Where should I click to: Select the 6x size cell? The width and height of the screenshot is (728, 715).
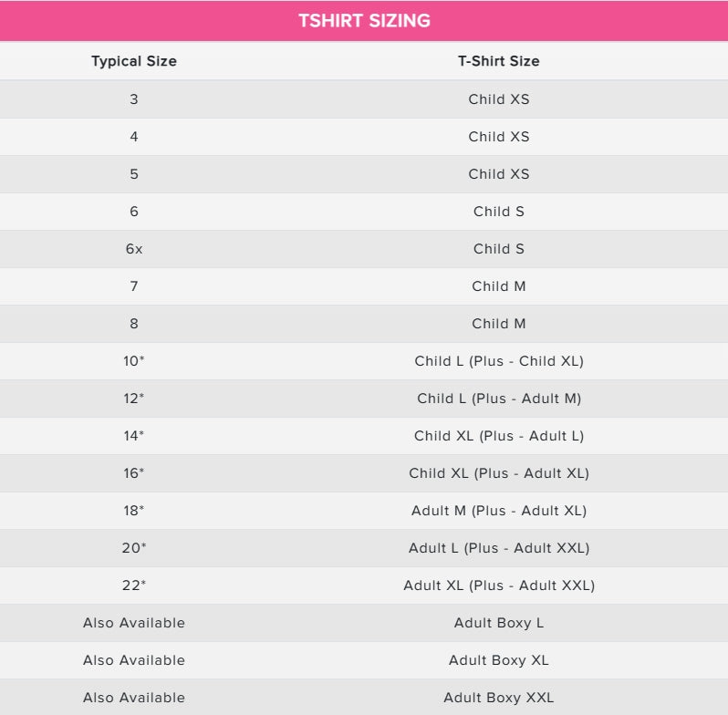[134, 248]
